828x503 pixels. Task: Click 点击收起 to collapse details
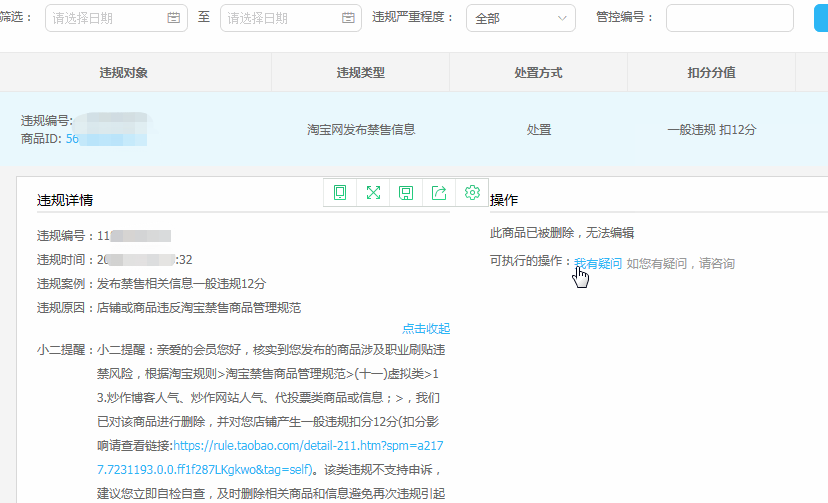(426, 328)
